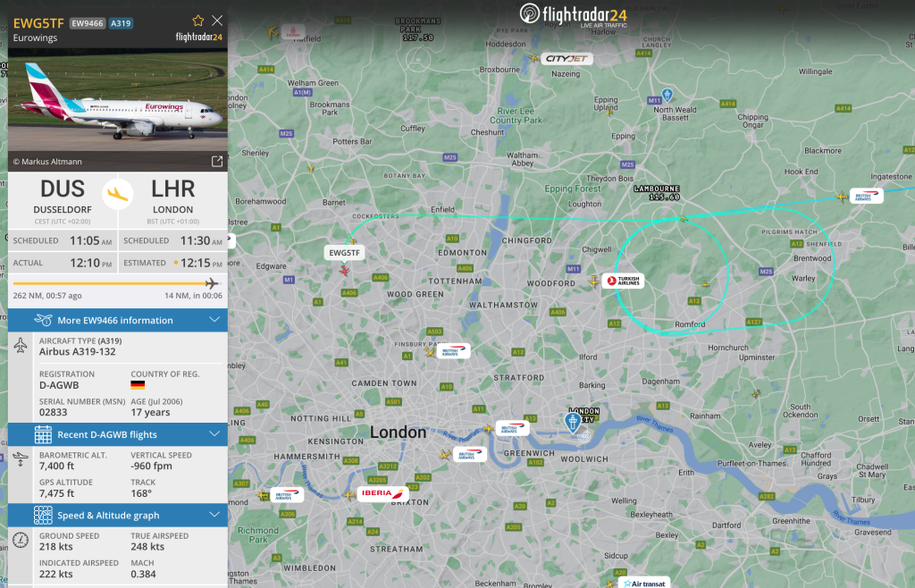Star flight EWG5TF as favorite
Image resolution: width=915 pixels, height=588 pixels.
tap(197, 21)
